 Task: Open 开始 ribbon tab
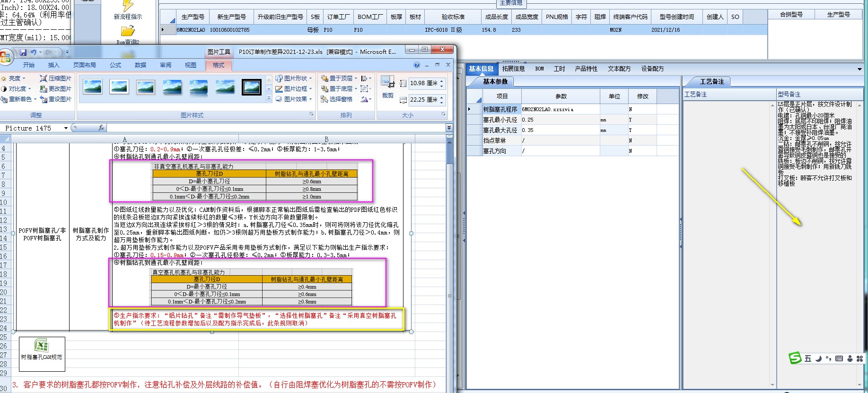tap(29, 65)
